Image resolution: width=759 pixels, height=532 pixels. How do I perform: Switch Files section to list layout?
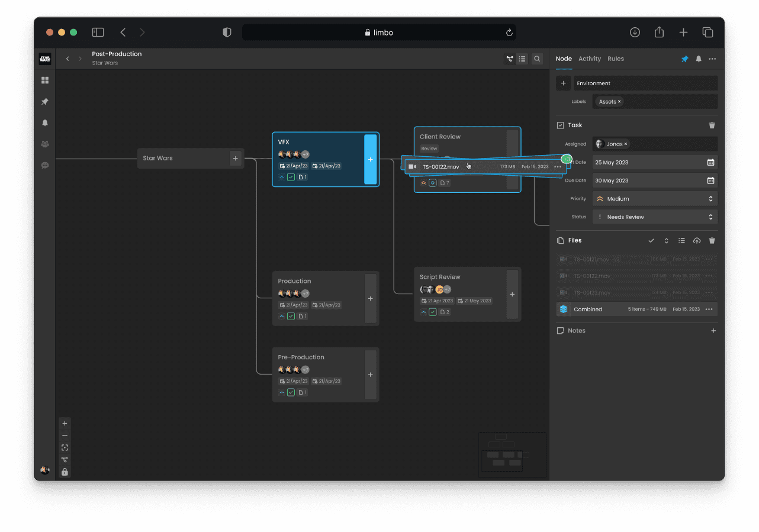pyautogui.click(x=681, y=241)
